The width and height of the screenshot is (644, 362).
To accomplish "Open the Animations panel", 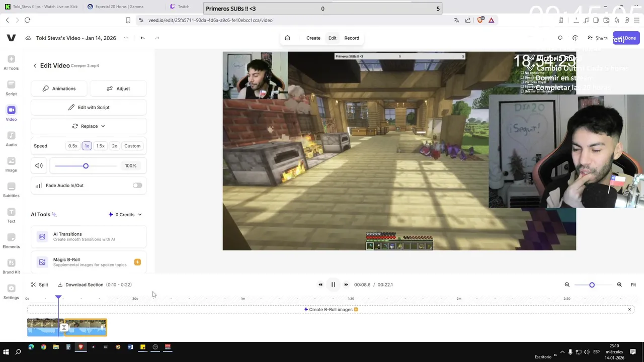I will click(x=59, y=88).
